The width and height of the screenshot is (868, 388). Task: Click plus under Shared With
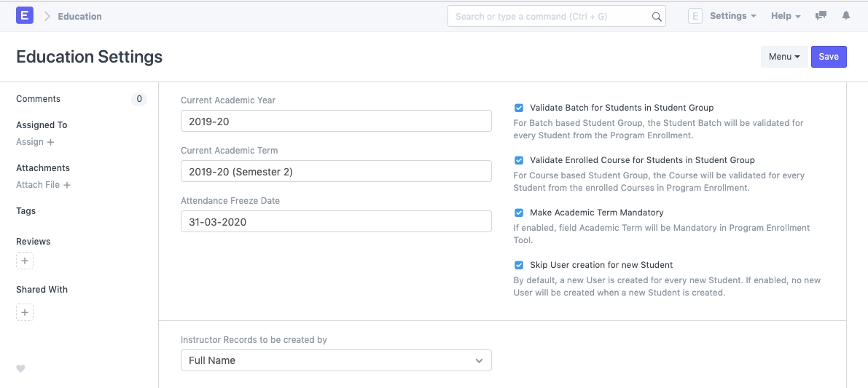pos(25,312)
